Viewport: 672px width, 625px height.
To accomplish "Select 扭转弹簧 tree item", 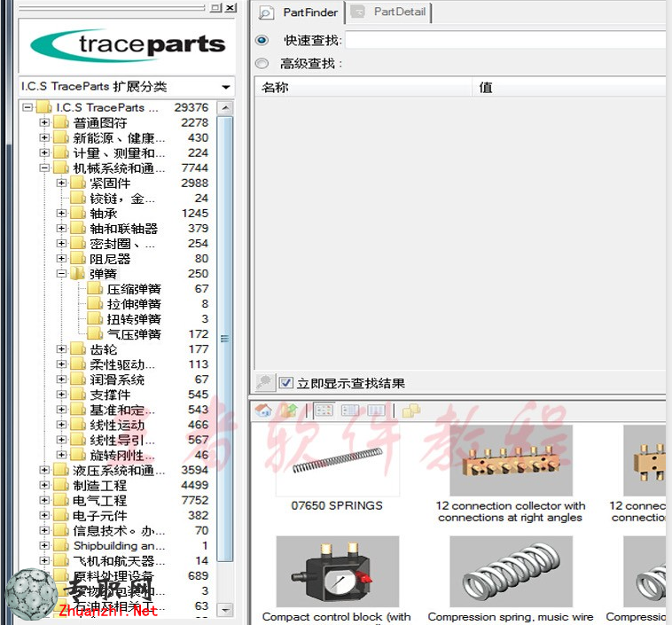I will coord(134,319).
